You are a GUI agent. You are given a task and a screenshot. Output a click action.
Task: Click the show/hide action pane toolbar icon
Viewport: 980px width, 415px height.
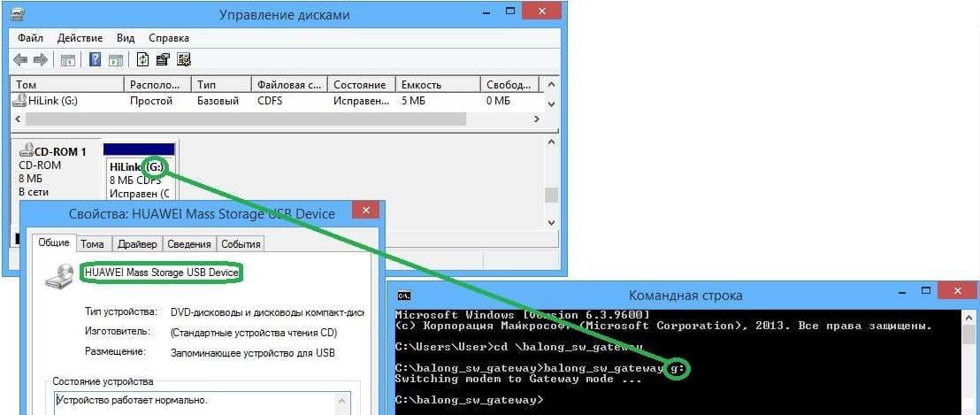[115, 60]
